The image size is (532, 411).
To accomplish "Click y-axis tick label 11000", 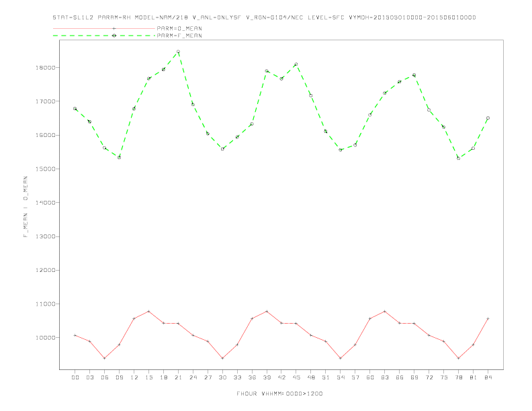I will point(45,304).
